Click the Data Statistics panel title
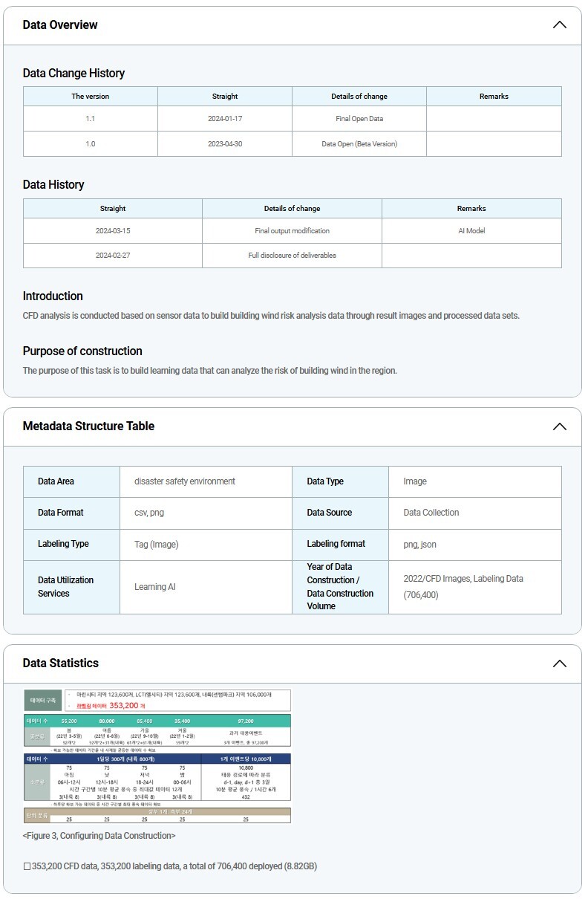The height and width of the screenshot is (899, 588). click(60, 663)
